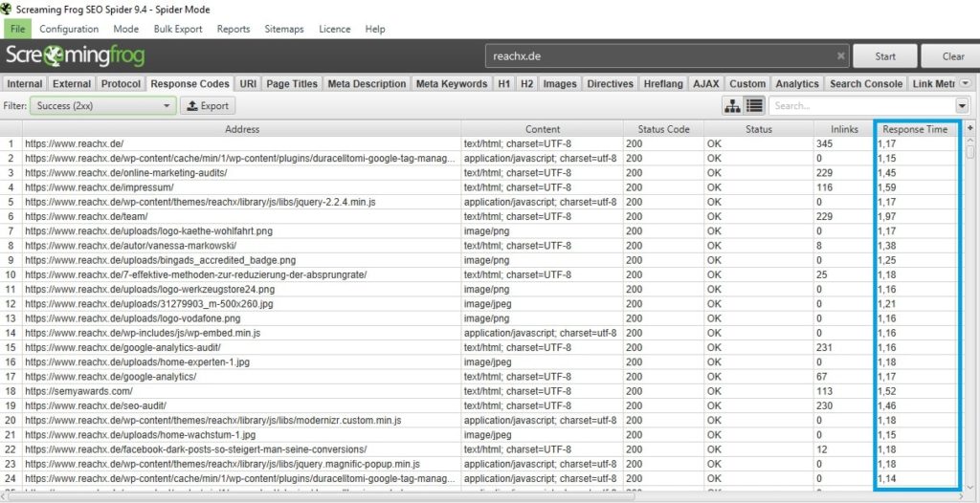Open the Help menu

click(x=375, y=29)
